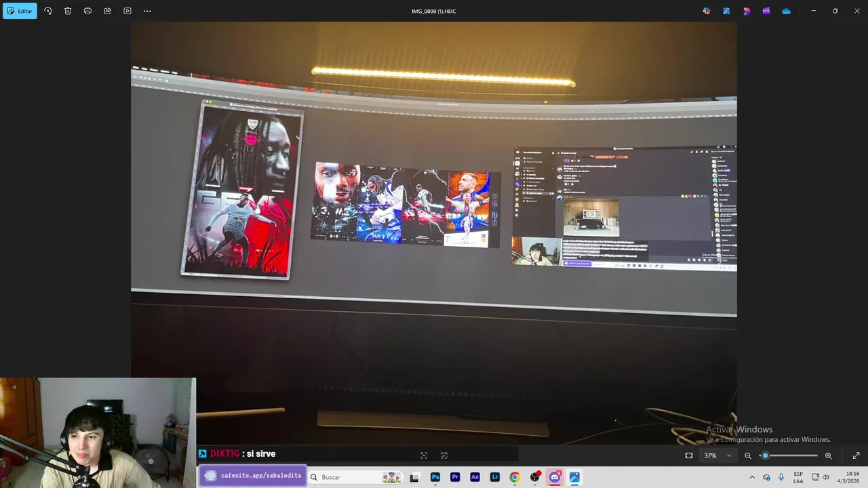Click the OneDrive tray icon
The image size is (868, 488).
point(766,477)
